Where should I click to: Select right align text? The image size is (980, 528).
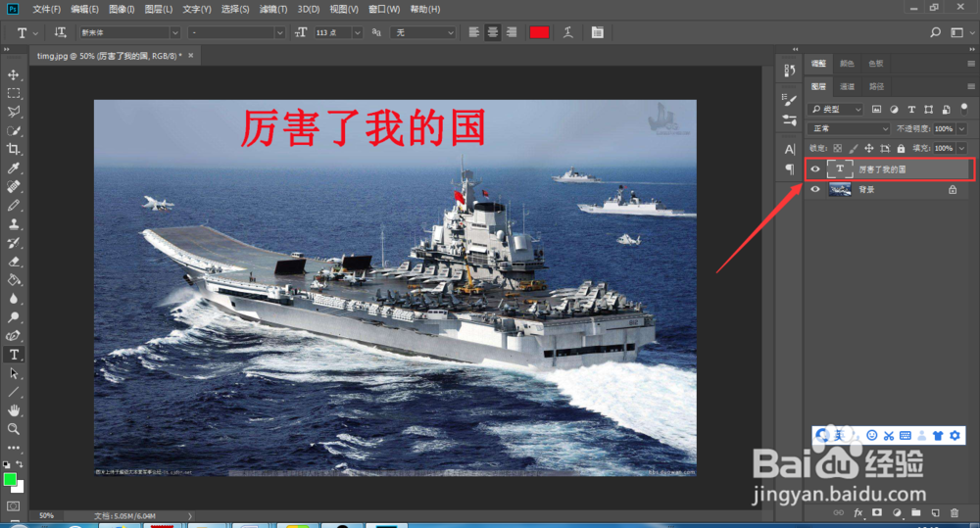512,32
